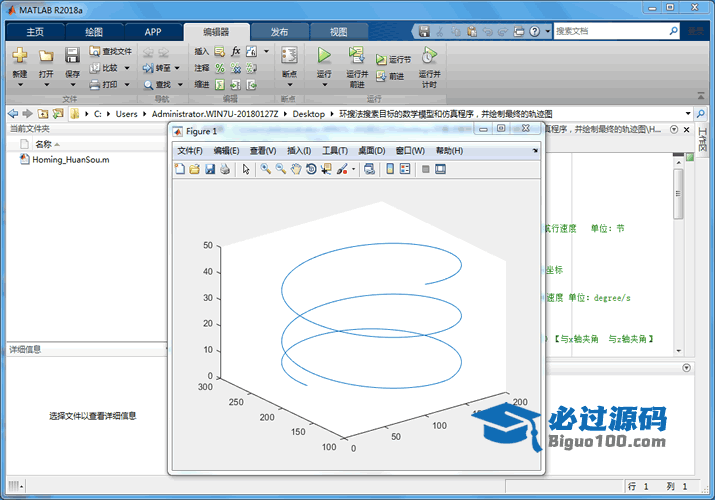Save the figure using the floppy disk icon
The height and width of the screenshot is (500, 715).
tap(210, 170)
